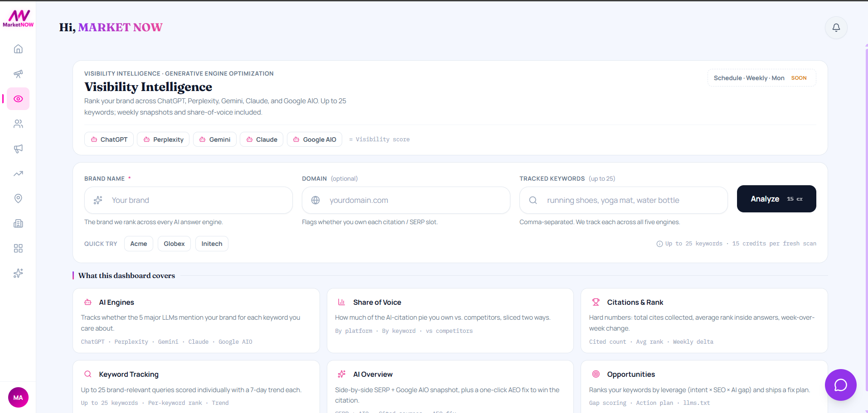Screen dimensions: 868x413
Task: Open the megaphone icon in the sidebar
Action: coord(18,149)
